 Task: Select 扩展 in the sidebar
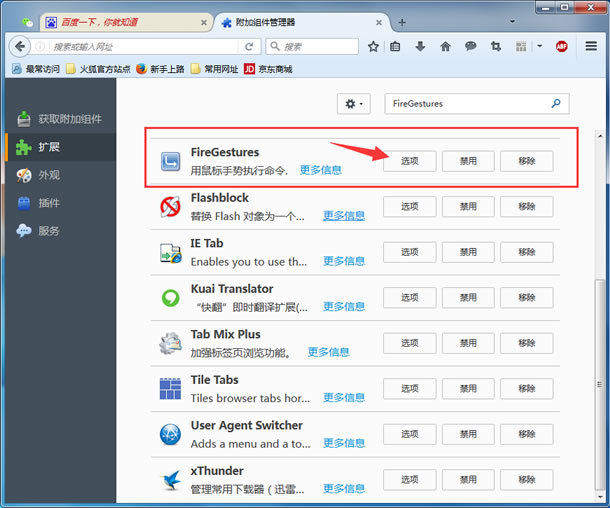(48, 147)
